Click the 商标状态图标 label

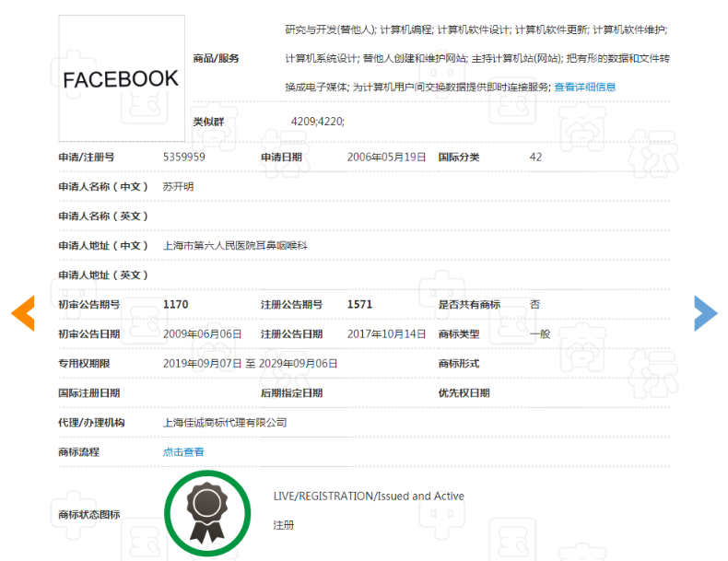click(89, 515)
